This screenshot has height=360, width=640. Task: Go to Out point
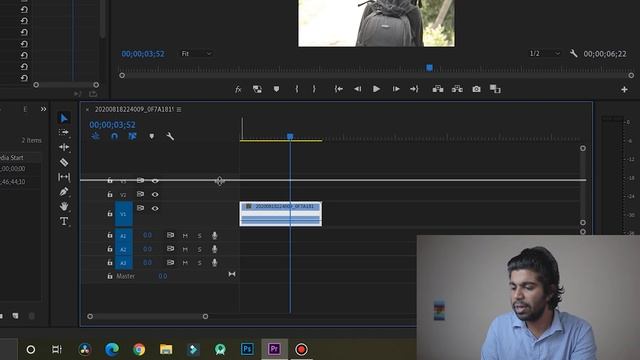414,89
